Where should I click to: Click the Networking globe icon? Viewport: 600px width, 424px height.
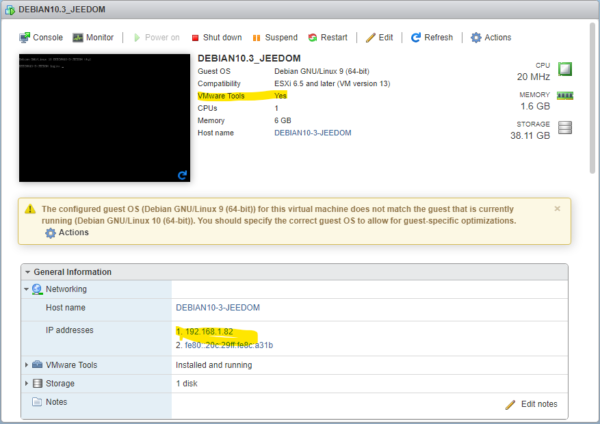click(x=37, y=289)
